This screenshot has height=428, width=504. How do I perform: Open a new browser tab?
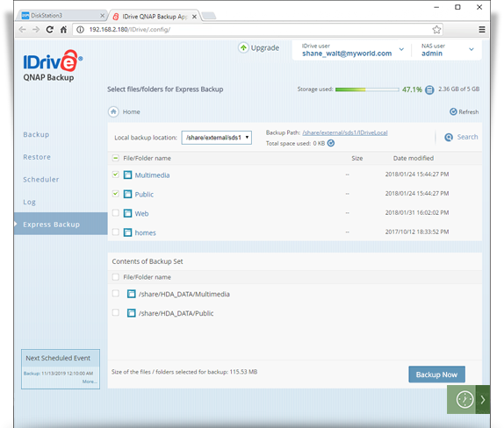tap(209, 16)
